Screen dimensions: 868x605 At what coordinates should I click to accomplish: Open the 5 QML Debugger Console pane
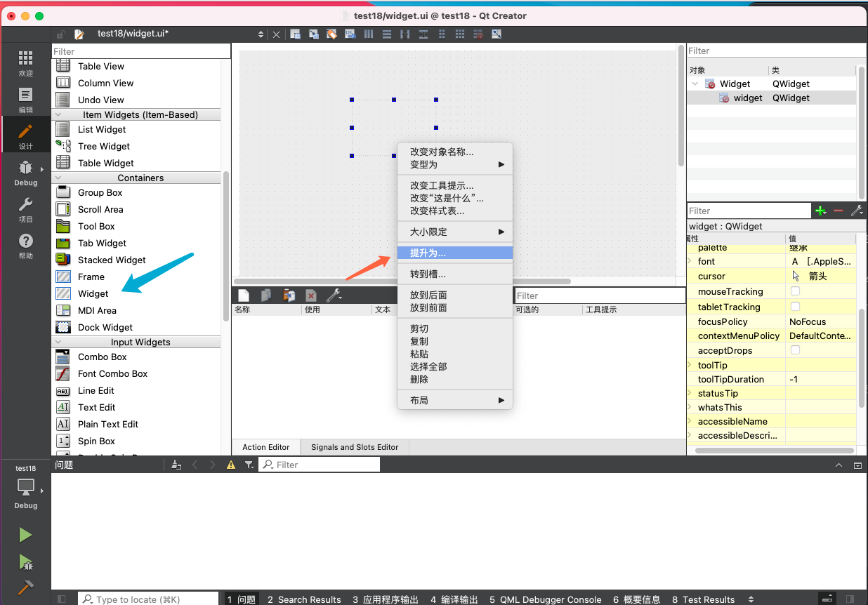point(546,599)
